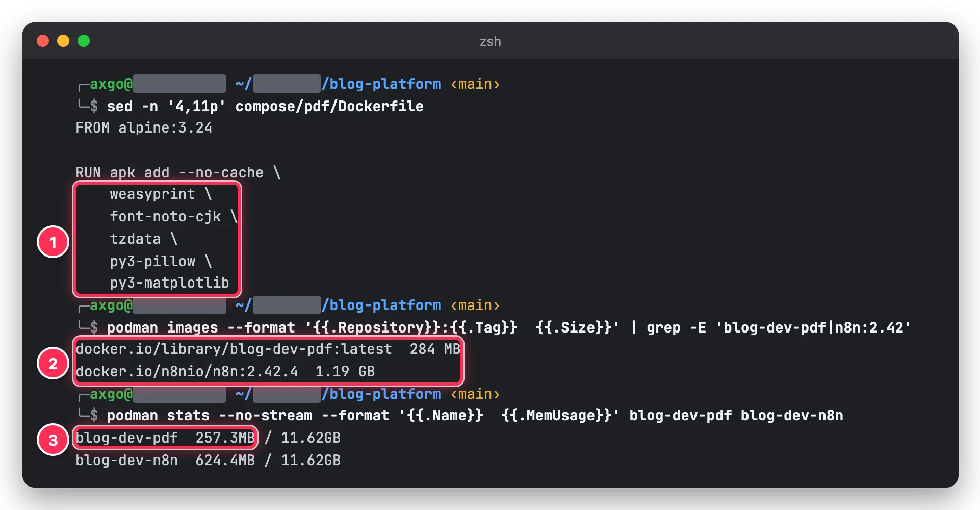Click the 'tzdata' package line
This screenshot has height=510, width=980.
pyautogui.click(x=144, y=239)
